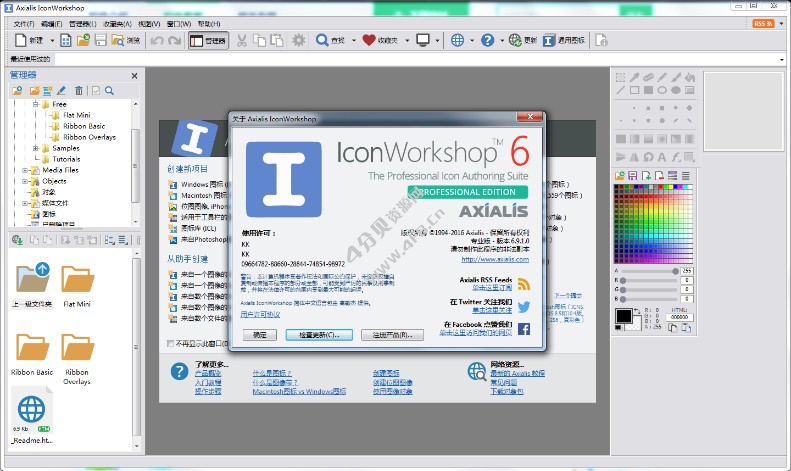Image resolution: width=791 pixels, height=471 pixels.
Task: Click the HTML color value field 000000
Action: pyautogui.click(x=680, y=317)
